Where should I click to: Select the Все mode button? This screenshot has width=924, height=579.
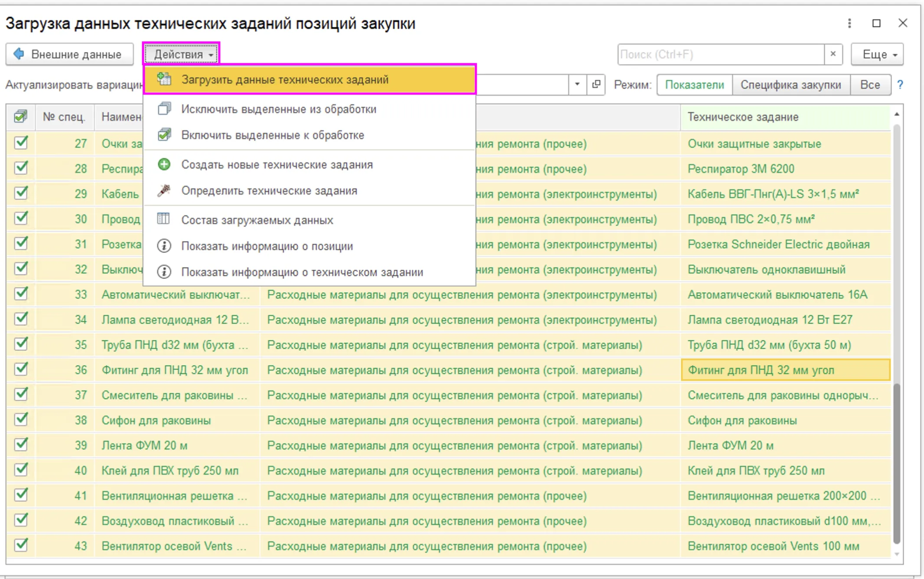tap(870, 85)
